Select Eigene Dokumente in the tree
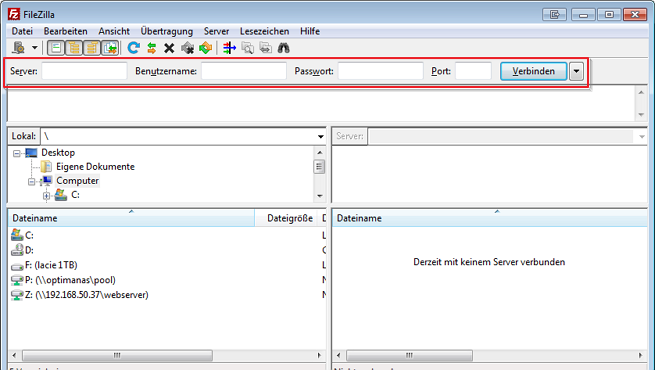The height and width of the screenshot is (370, 655). coord(95,167)
